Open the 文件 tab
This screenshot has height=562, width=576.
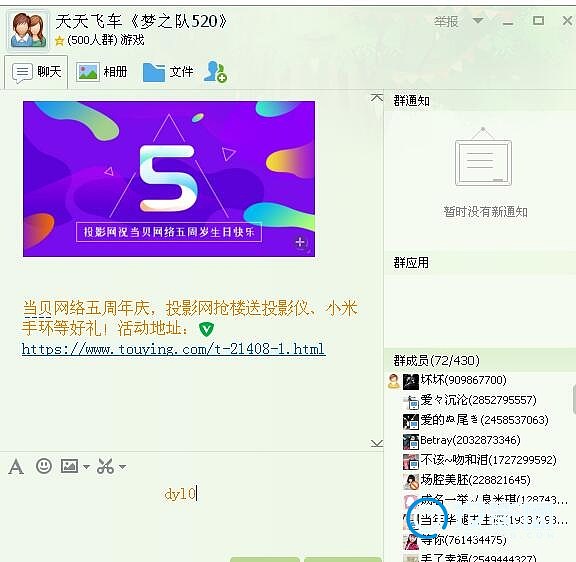coord(168,72)
